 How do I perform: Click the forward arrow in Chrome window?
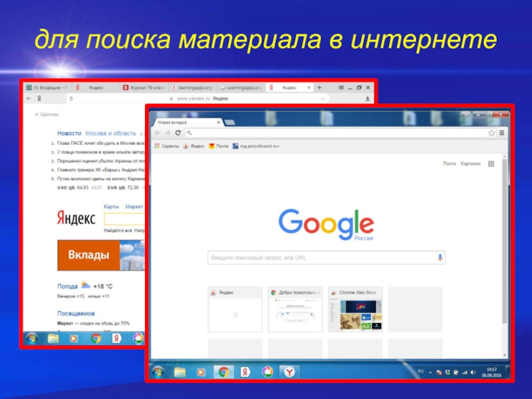[168, 132]
